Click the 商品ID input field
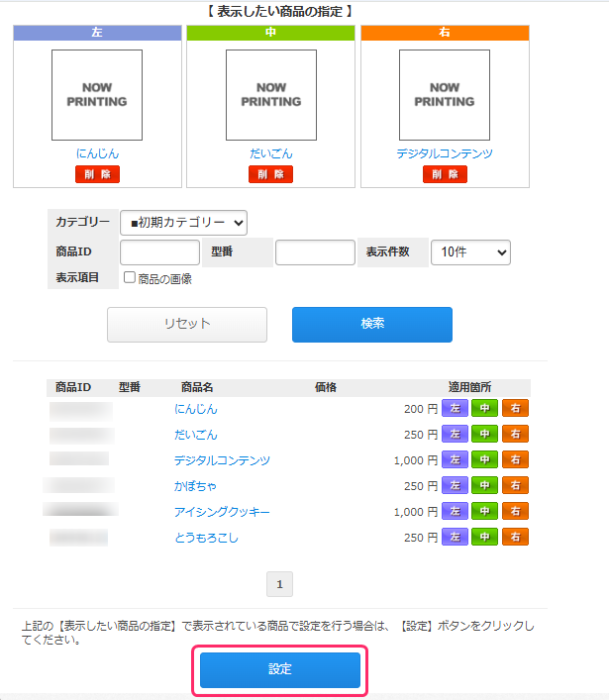 tap(159, 252)
